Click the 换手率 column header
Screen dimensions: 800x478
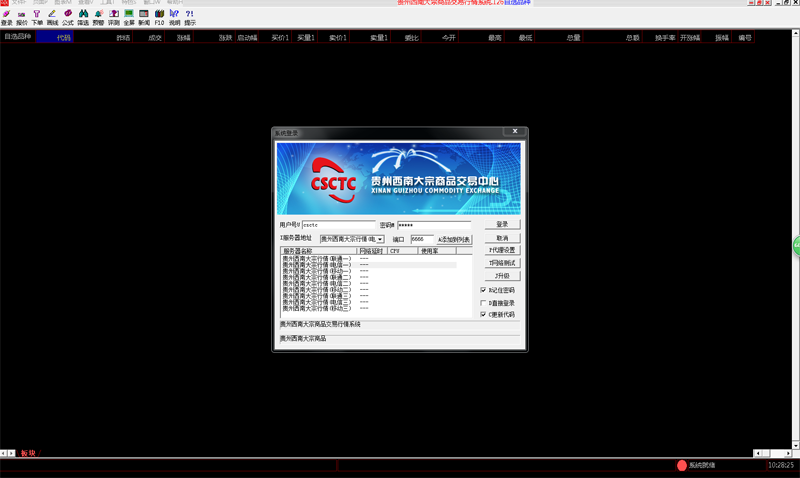[x=664, y=38]
